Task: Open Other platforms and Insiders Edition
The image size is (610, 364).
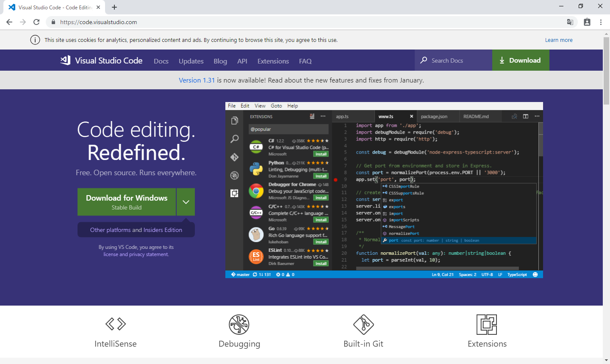Action: [x=136, y=230]
